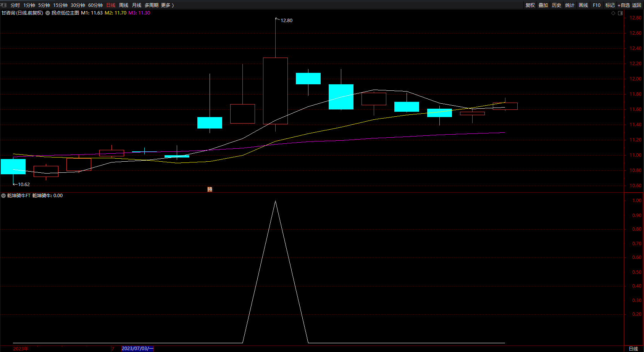Image resolution: width=644 pixels, height=352 pixels.
Task: Select the 5分钟 period
Action: tap(44, 5)
